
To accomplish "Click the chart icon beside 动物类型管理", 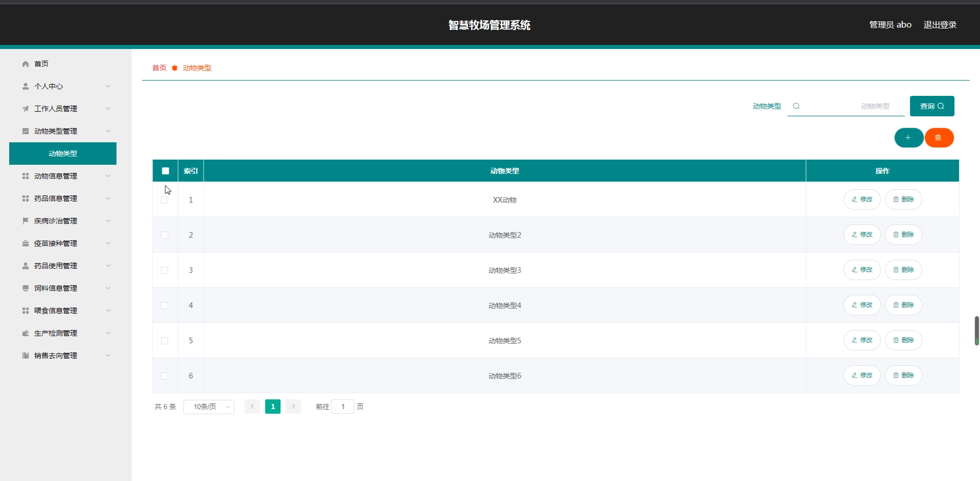I will pyautogui.click(x=26, y=131).
